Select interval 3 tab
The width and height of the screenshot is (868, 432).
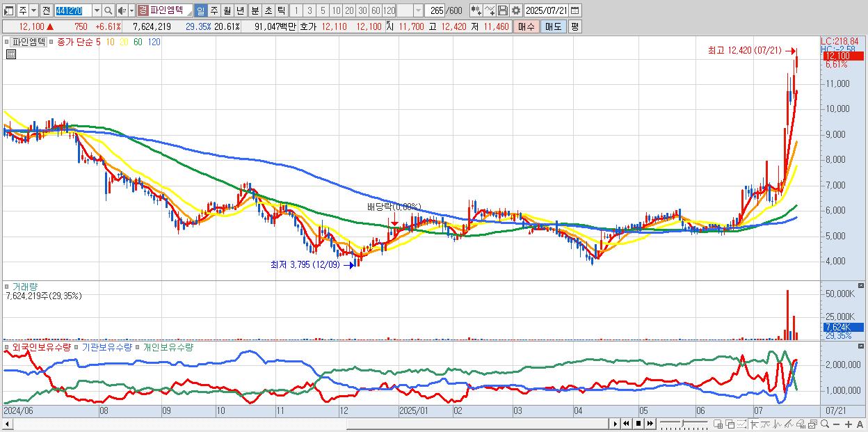[x=309, y=10]
